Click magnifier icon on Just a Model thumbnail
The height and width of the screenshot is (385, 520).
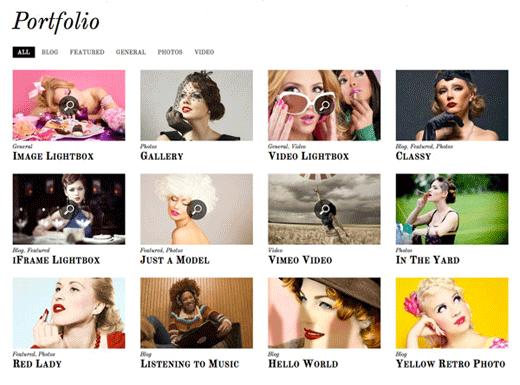[x=197, y=209]
